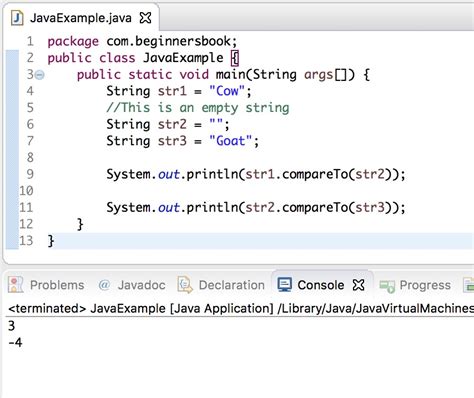Click the comment "//This is an empty string"
The width and height of the screenshot is (474, 398).
point(198,108)
